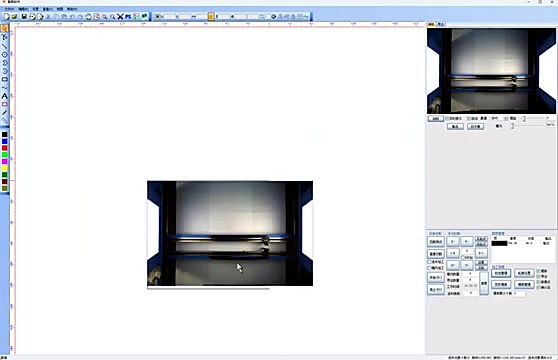Pick the bright green color in palette
Screen dimensions: 558x360
5,155
